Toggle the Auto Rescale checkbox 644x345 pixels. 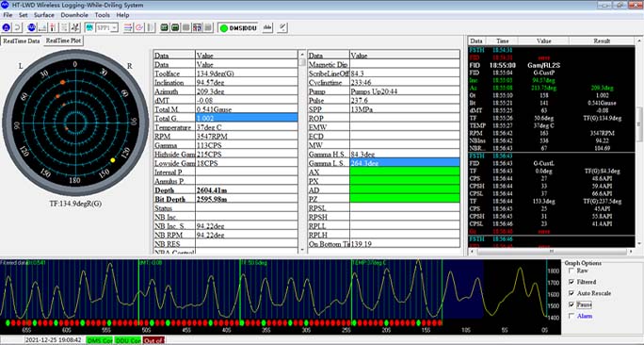(x=572, y=293)
